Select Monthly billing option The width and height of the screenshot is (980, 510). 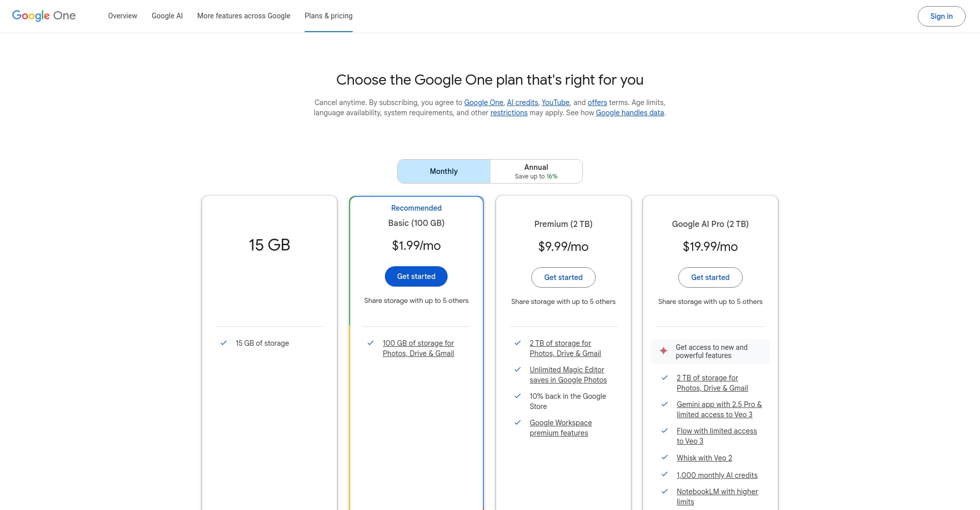[444, 171]
